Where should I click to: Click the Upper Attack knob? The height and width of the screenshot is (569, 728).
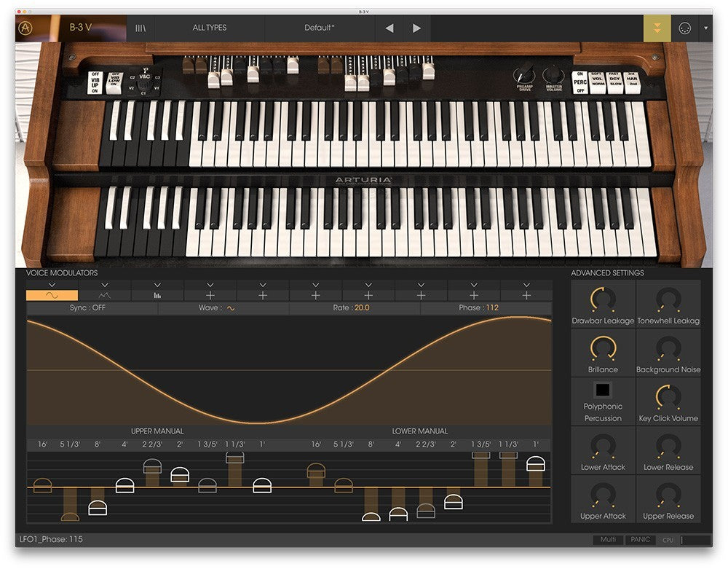click(x=603, y=495)
